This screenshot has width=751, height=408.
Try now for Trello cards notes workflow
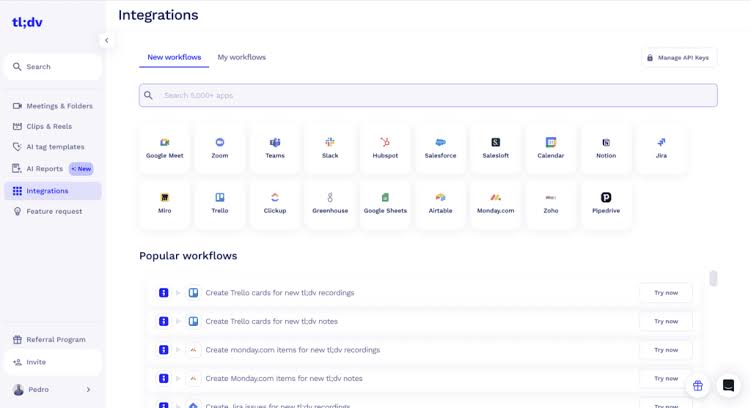click(x=666, y=321)
